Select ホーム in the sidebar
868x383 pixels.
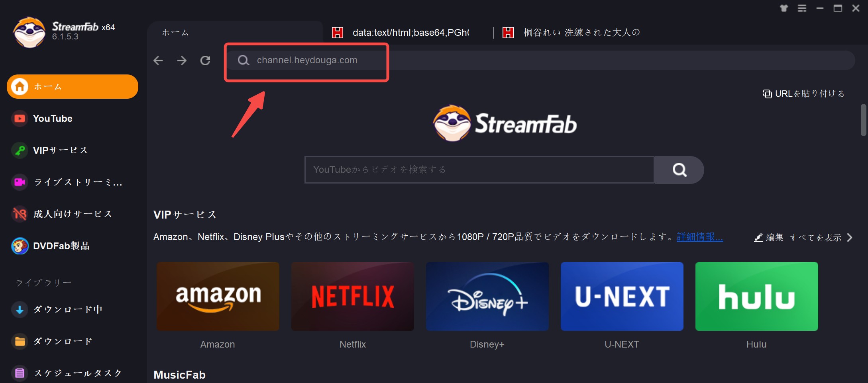coord(73,86)
